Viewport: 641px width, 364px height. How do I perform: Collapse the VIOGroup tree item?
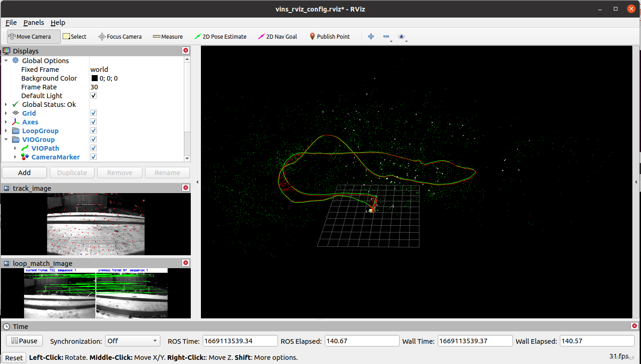click(x=6, y=139)
